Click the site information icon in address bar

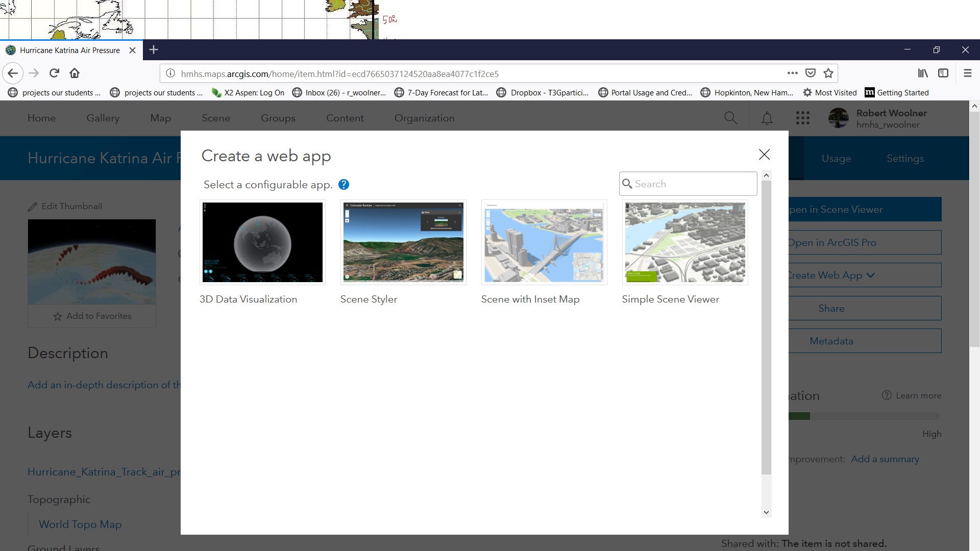[x=170, y=73]
